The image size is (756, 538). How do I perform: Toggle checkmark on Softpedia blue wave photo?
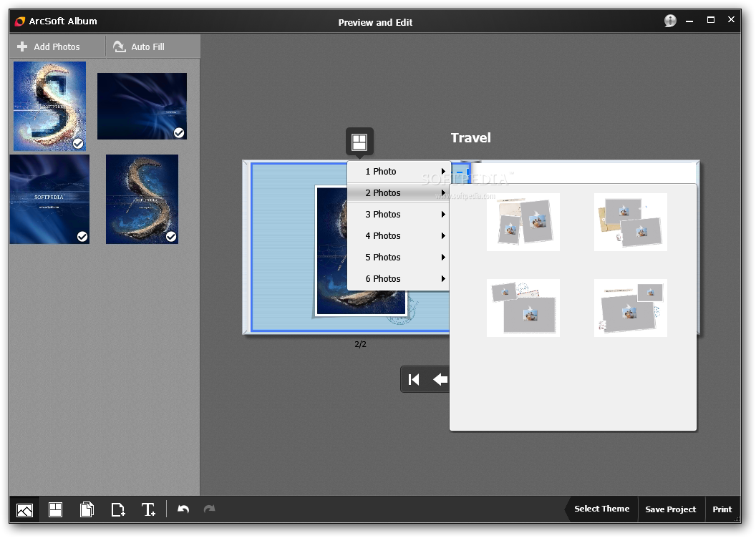coord(82,237)
